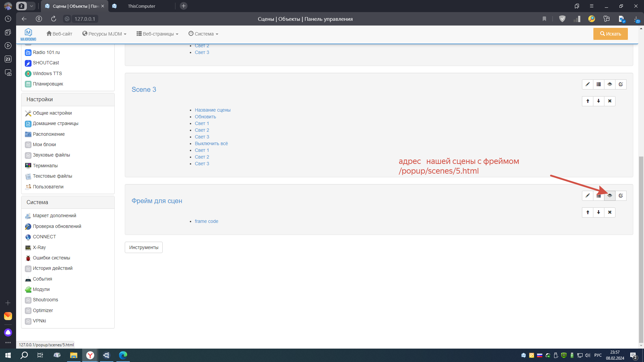
Task: Open Модули in the Система sidebar
Action: pyautogui.click(x=41, y=289)
